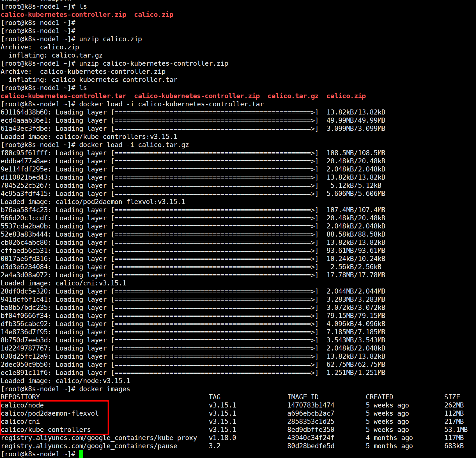Click layer size 79.15MB/79.15MB
This screenshot has height=458, width=476.
coord(356,316)
